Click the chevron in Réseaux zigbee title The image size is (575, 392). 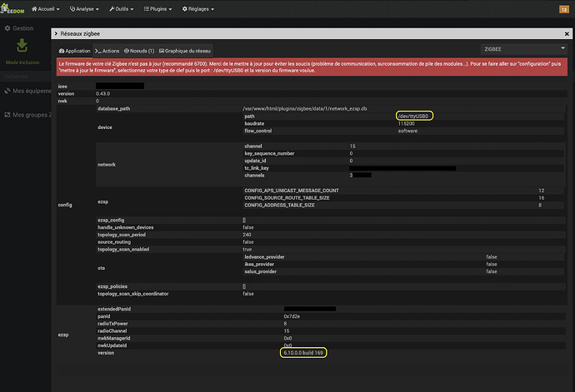[x=56, y=32]
